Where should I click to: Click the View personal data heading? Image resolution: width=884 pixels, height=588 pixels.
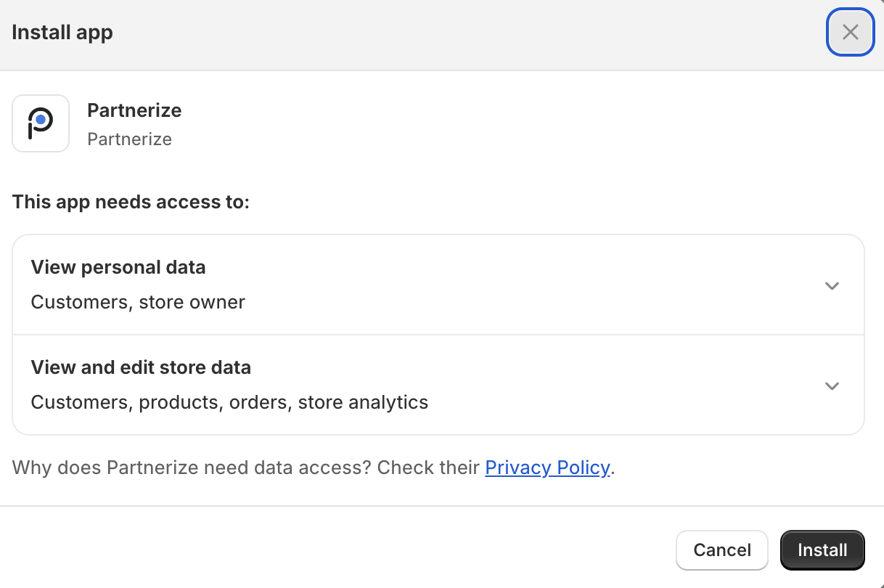[118, 267]
